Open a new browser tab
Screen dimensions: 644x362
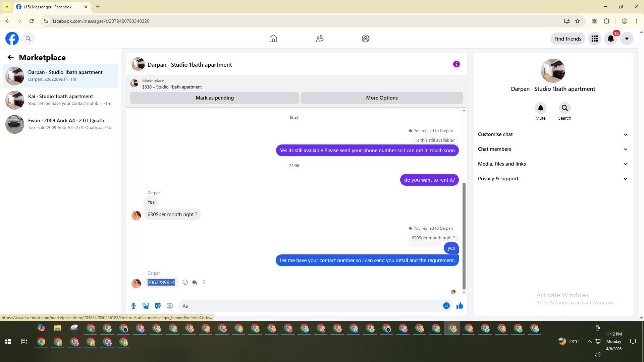coord(98,7)
